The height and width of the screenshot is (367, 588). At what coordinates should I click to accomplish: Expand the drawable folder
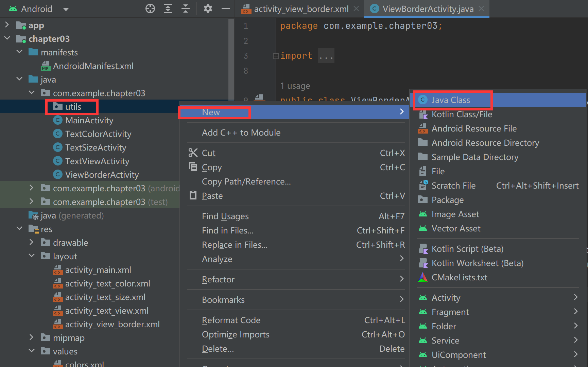(x=32, y=242)
